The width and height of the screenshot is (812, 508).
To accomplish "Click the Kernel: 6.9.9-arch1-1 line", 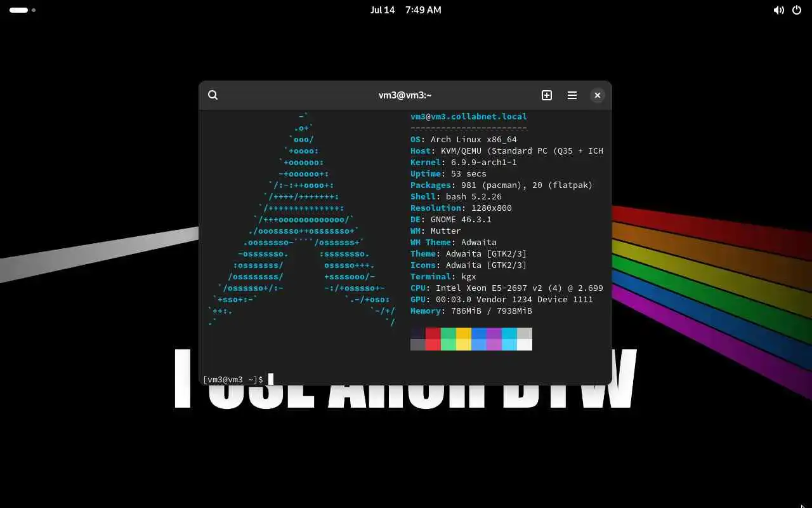I will 464,163.
